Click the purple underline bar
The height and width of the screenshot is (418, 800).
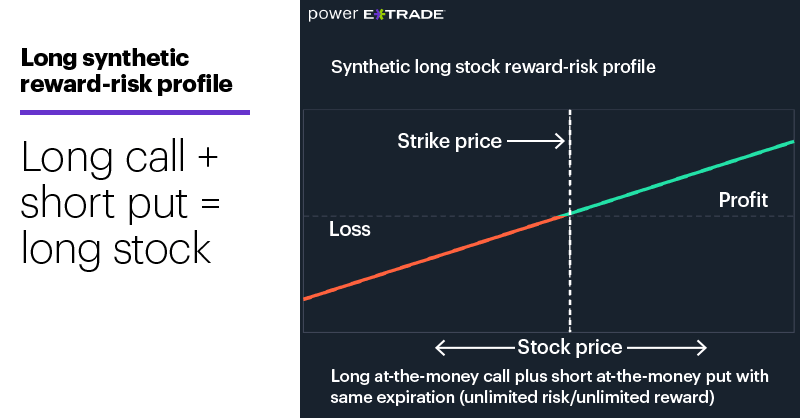[135, 112]
